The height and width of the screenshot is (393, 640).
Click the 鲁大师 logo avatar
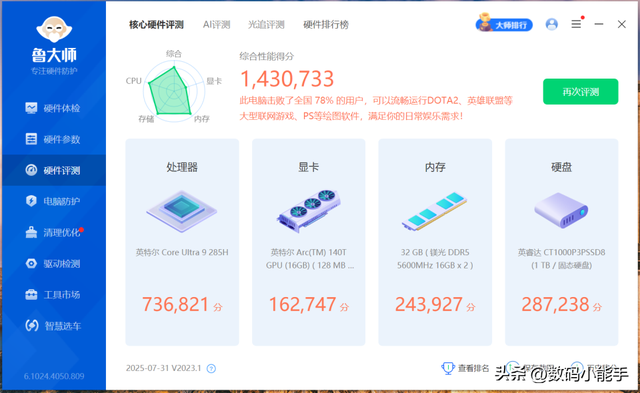tap(54, 29)
